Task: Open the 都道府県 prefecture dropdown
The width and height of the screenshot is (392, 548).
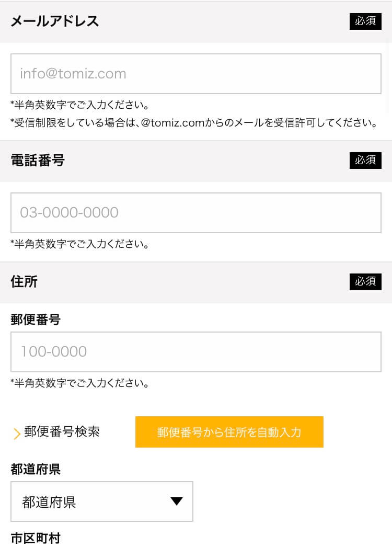Action: [x=102, y=501]
